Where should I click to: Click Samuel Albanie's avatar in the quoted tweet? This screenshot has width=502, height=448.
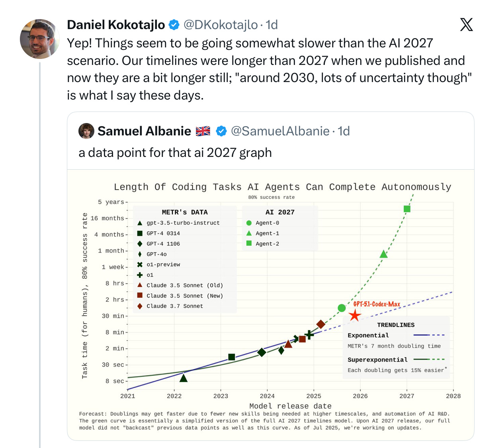[86, 131]
